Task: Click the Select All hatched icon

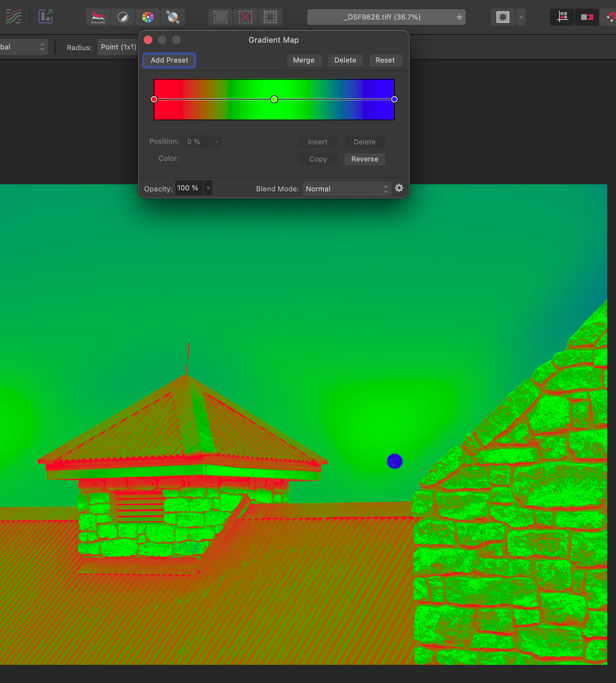Action: pyautogui.click(x=221, y=17)
